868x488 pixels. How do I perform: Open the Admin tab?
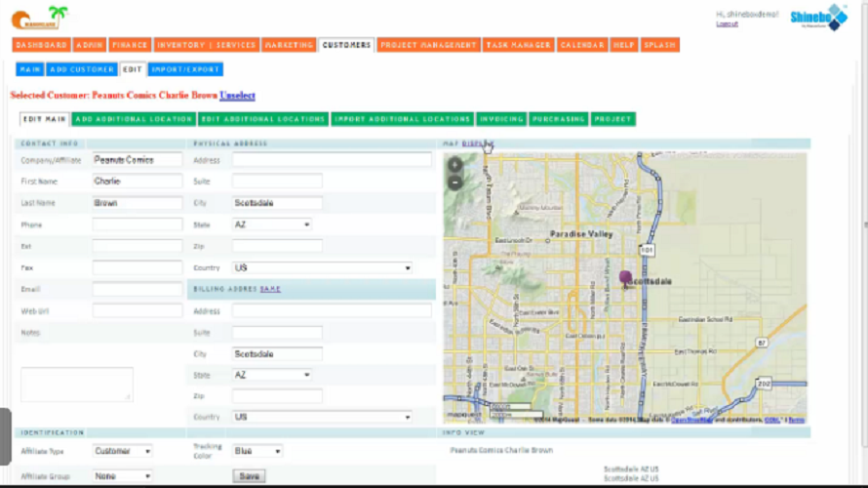tap(90, 45)
